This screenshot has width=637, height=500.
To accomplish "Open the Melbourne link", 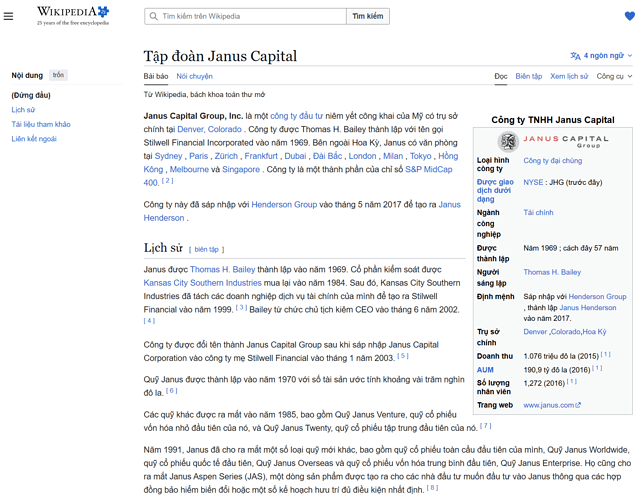I will 189,170.
